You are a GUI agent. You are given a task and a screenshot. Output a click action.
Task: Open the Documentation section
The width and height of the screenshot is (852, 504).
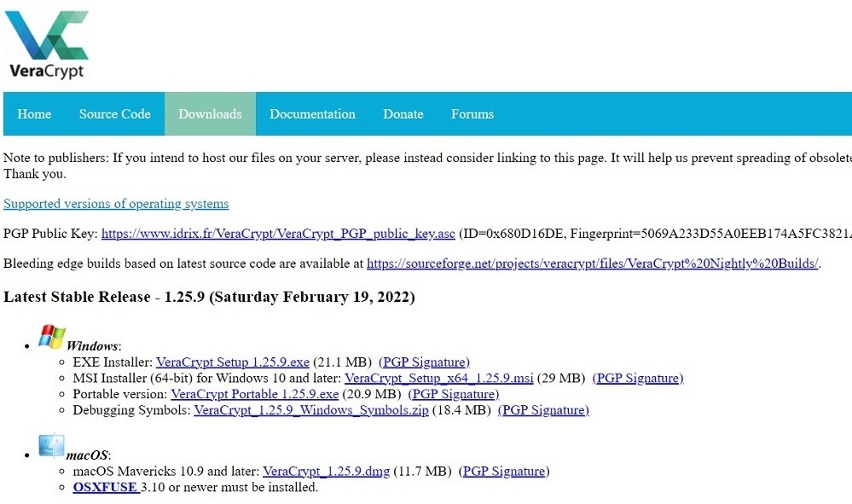click(x=312, y=113)
